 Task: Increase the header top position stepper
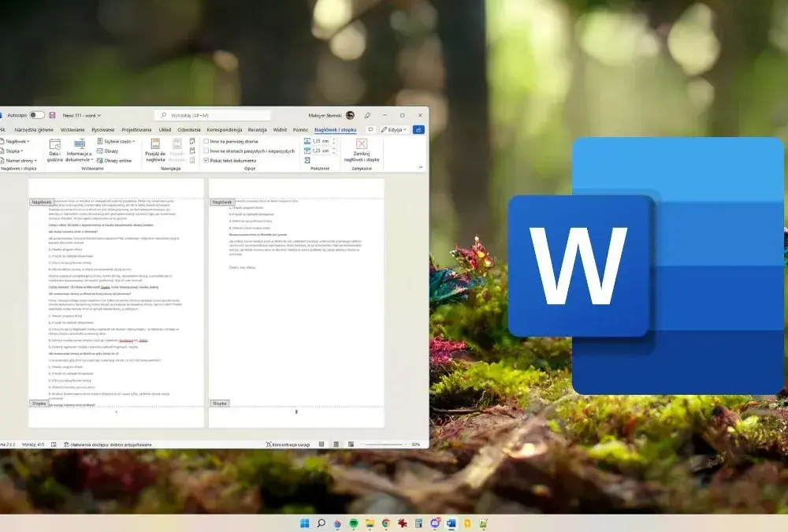tap(333, 140)
